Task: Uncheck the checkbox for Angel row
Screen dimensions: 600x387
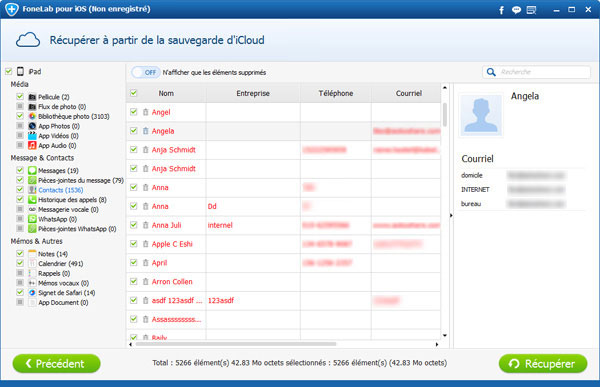Action: (x=134, y=112)
